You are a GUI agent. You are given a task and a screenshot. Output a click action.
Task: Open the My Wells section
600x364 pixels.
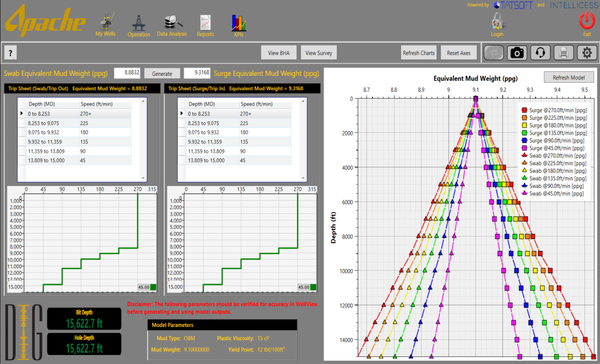pyautogui.click(x=105, y=24)
